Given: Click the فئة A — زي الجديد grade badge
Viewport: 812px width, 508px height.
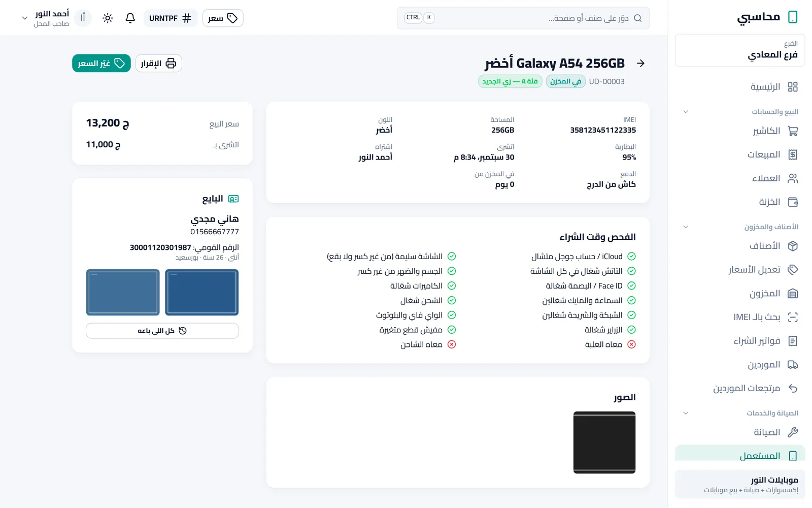Looking at the screenshot, I should [x=510, y=81].
